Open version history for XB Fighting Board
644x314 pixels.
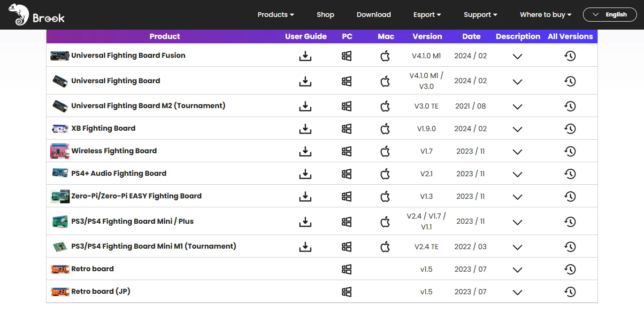pos(570,128)
